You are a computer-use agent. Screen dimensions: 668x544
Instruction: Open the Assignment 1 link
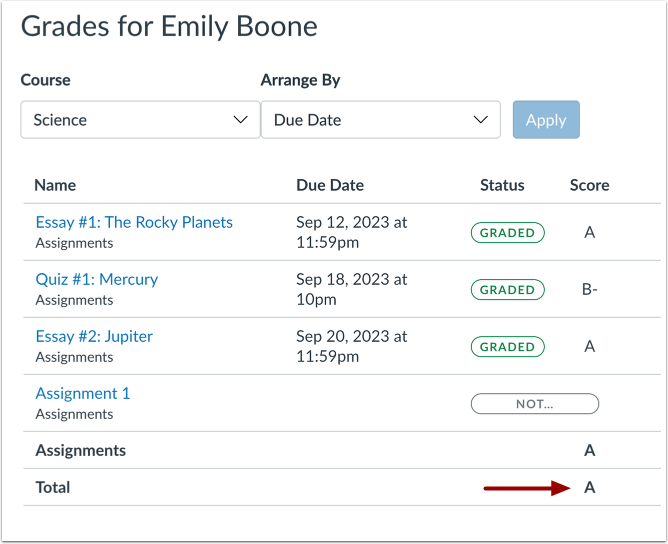(83, 393)
